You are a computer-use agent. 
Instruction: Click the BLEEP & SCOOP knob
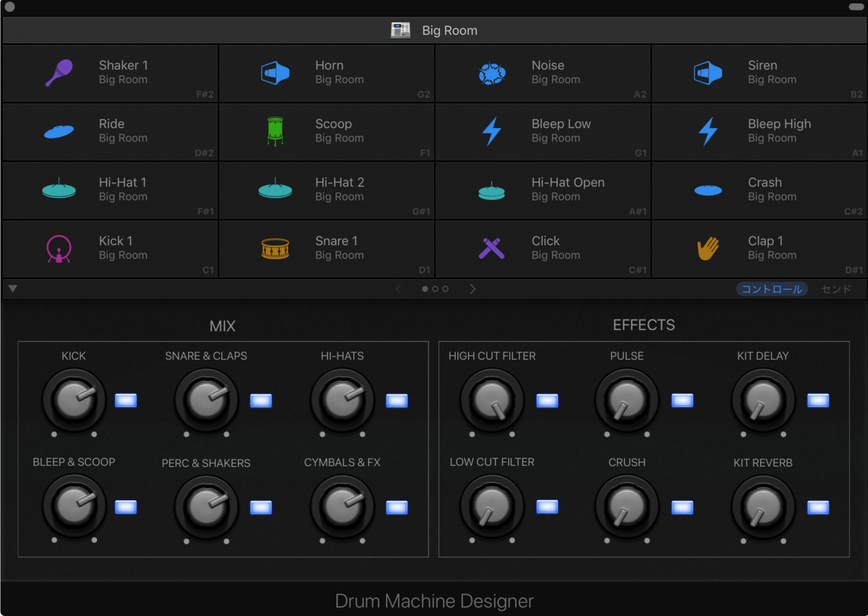click(x=74, y=506)
